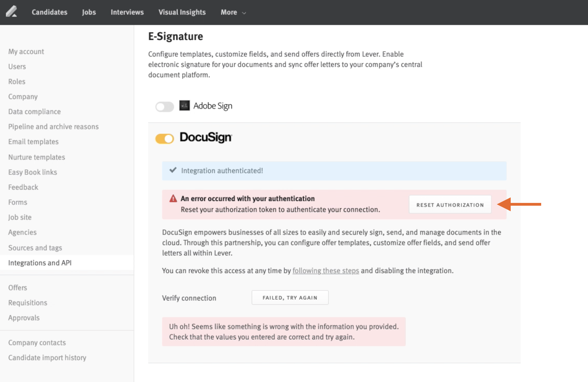Open Visual Insights from the top navigation
This screenshot has height=382, width=588.
point(182,12)
